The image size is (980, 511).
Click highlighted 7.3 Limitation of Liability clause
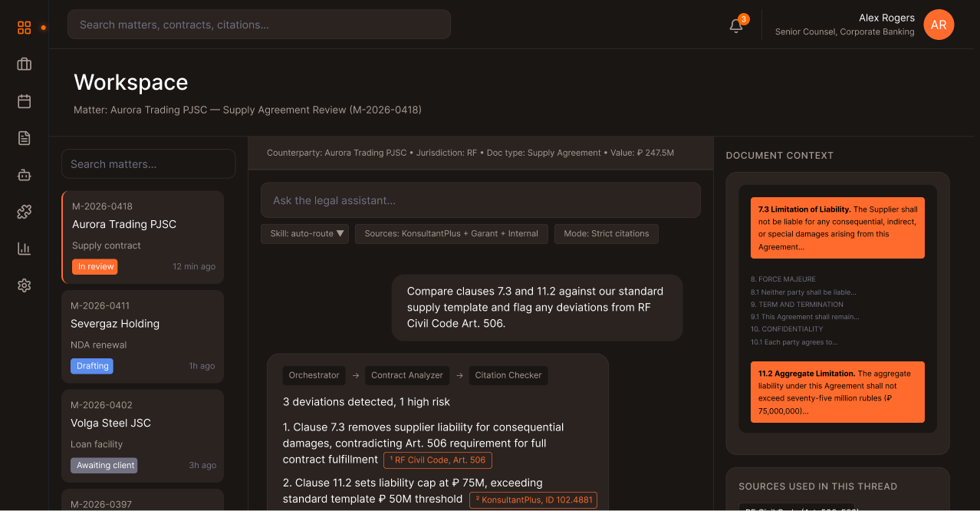pyautogui.click(x=837, y=228)
